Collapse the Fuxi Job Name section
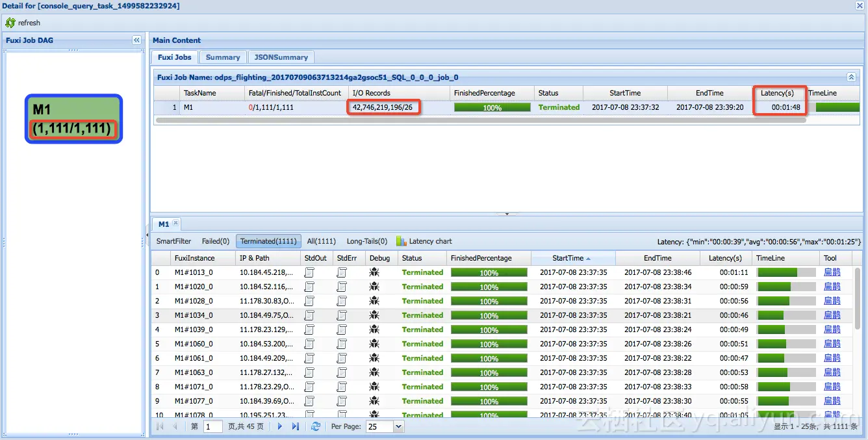 pos(851,77)
